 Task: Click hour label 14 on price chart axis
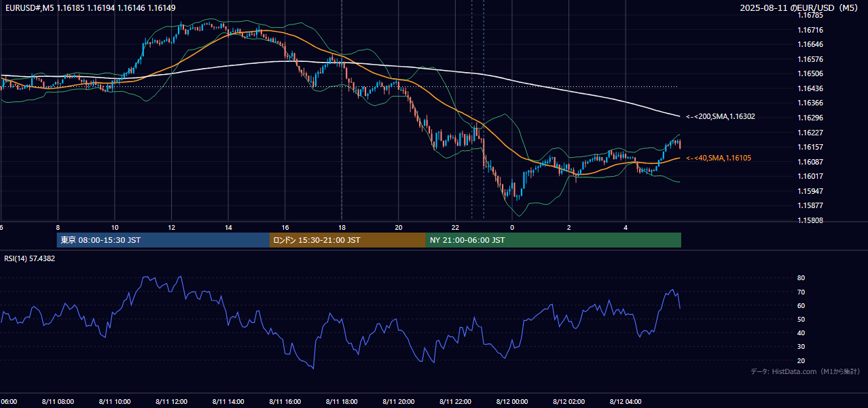click(228, 228)
